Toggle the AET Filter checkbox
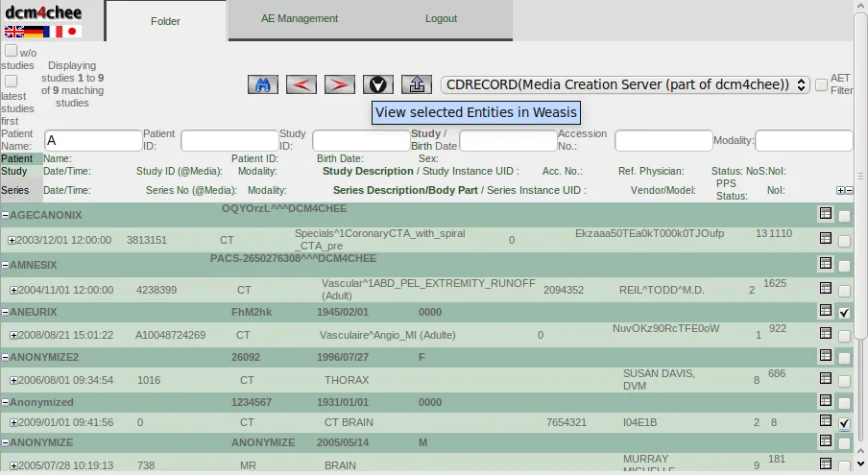The height and width of the screenshot is (475, 868). tap(822, 84)
